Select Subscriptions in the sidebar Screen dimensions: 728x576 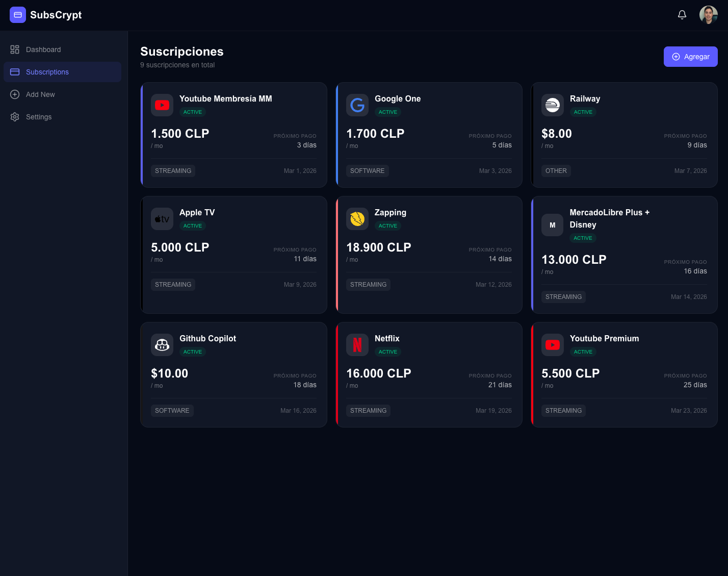point(47,72)
